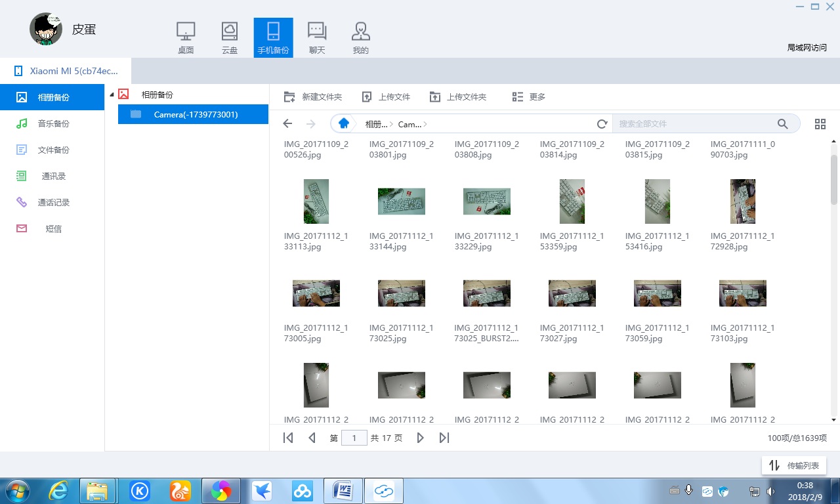Image resolution: width=840 pixels, height=504 pixels.
Task: Select thumbnail IMG_20171112_153416.jpg
Action: tap(658, 201)
